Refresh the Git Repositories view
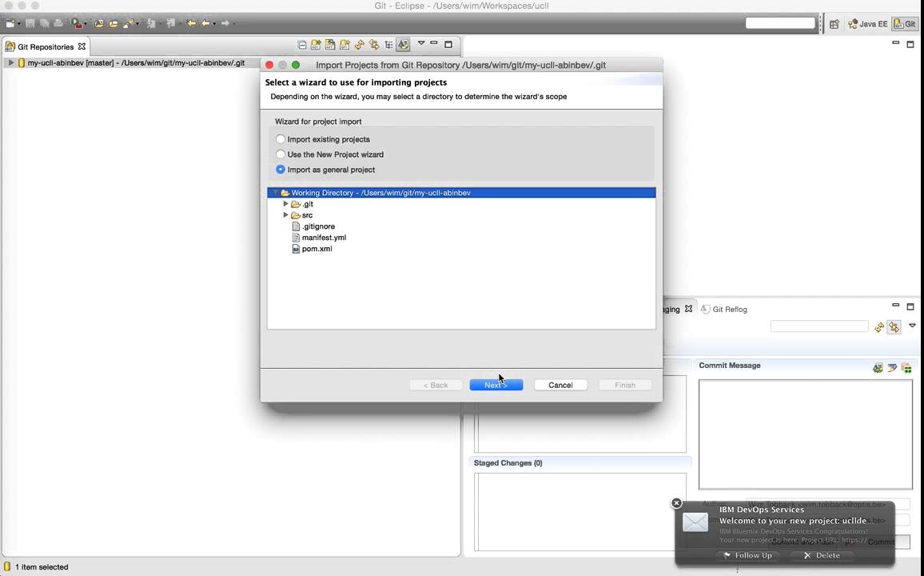This screenshot has height=576, width=924. [x=360, y=44]
